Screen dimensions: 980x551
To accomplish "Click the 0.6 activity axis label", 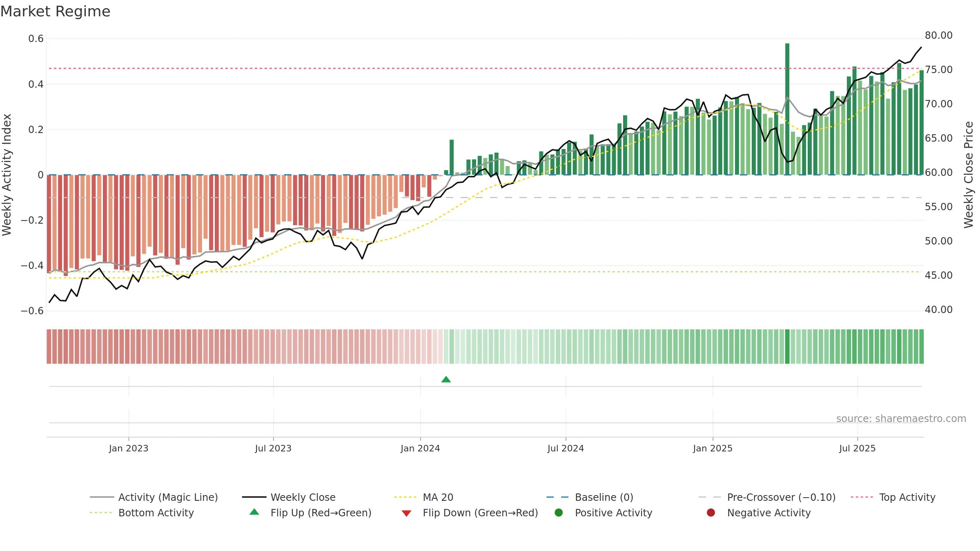I will coord(36,39).
